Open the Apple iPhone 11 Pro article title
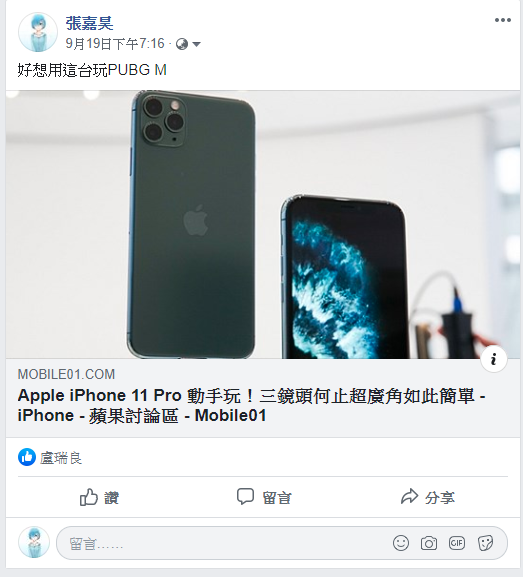The image size is (523, 577). coord(251,406)
